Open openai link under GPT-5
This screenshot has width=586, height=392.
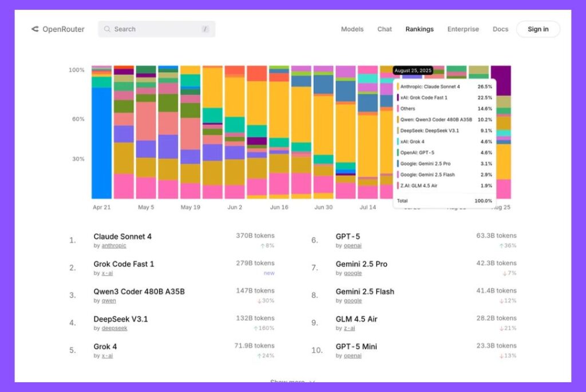point(353,246)
